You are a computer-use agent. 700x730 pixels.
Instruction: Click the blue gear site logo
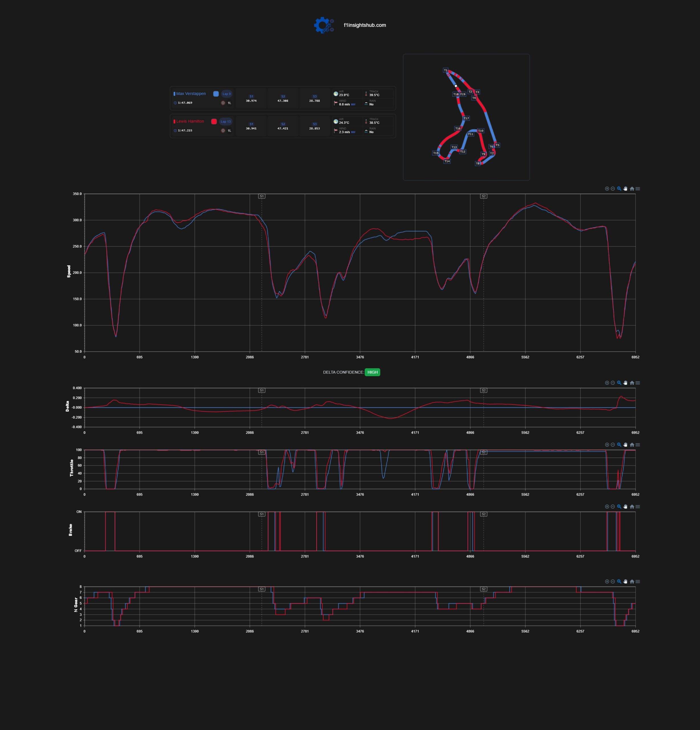[323, 25]
